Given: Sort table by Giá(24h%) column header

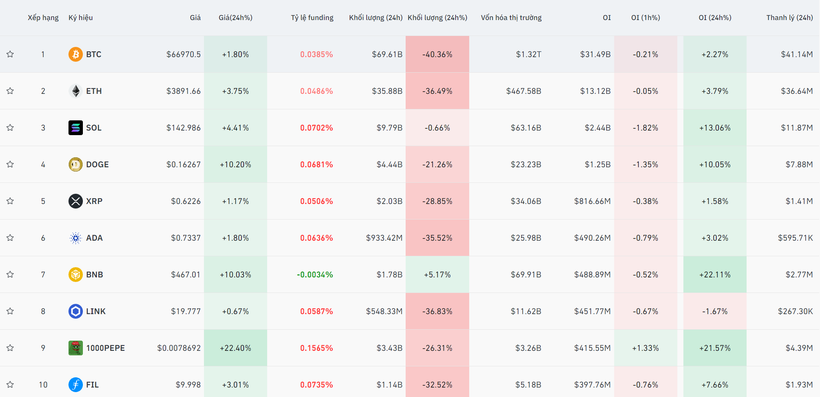Looking at the screenshot, I should [x=235, y=18].
